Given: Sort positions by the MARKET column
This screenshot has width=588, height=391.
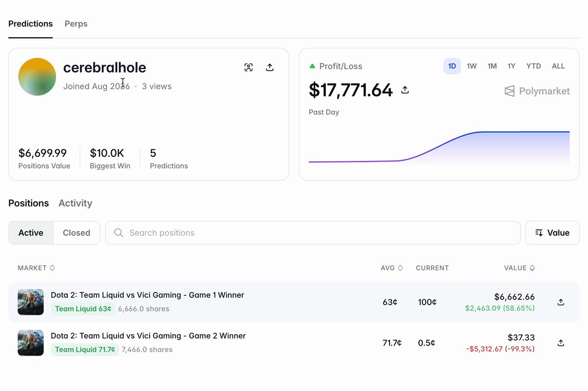Looking at the screenshot, I should tap(36, 268).
